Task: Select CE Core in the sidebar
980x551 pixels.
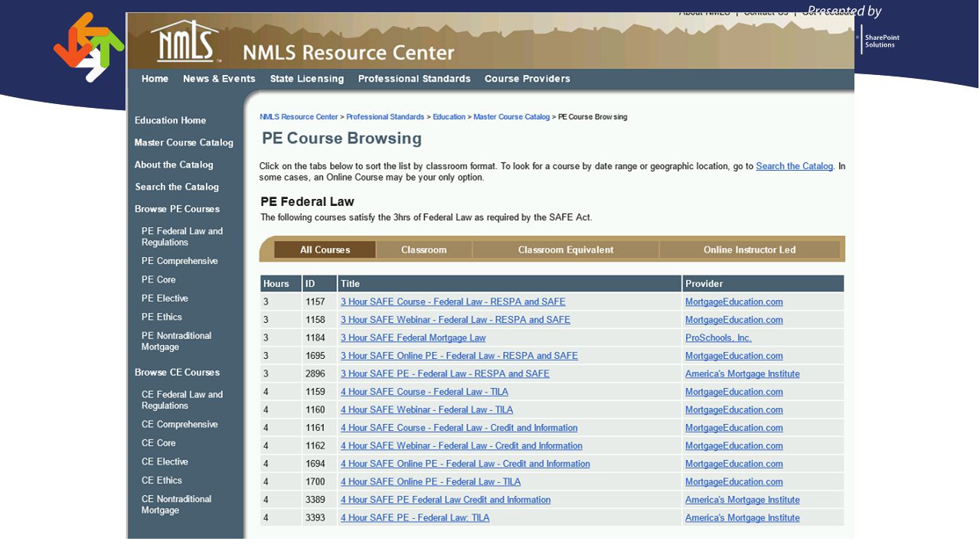Action: point(158,443)
